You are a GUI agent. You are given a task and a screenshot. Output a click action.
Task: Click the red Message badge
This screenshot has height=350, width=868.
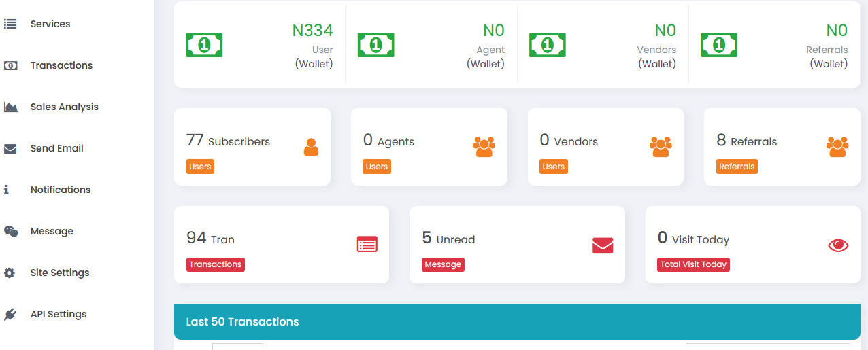coord(443,264)
